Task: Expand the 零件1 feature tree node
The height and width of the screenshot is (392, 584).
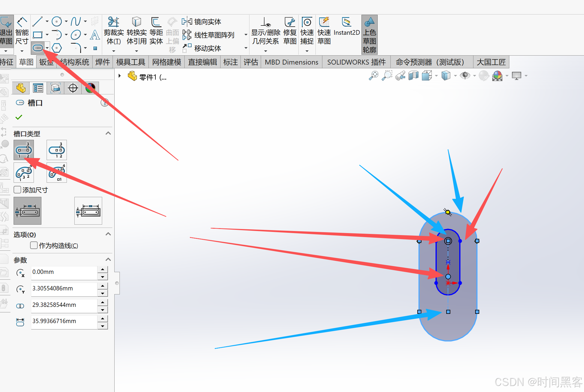Action: click(x=120, y=76)
